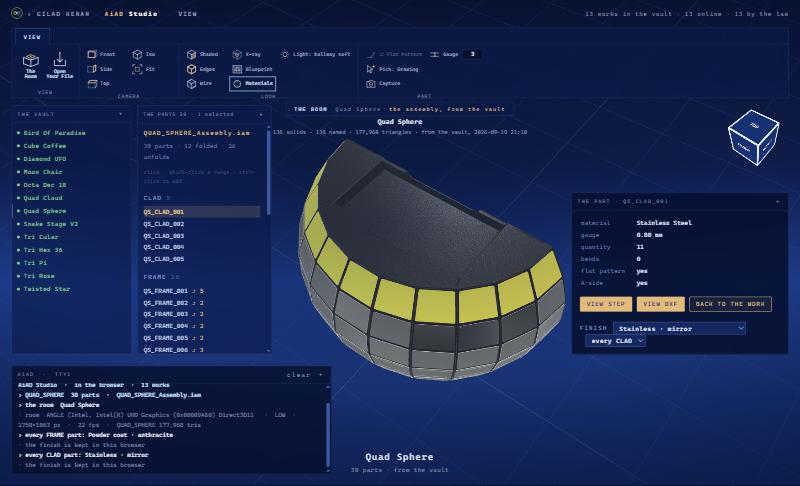800x486 pixels.
Task: Open the VIEW menu in header
Action: pos(187,14)
